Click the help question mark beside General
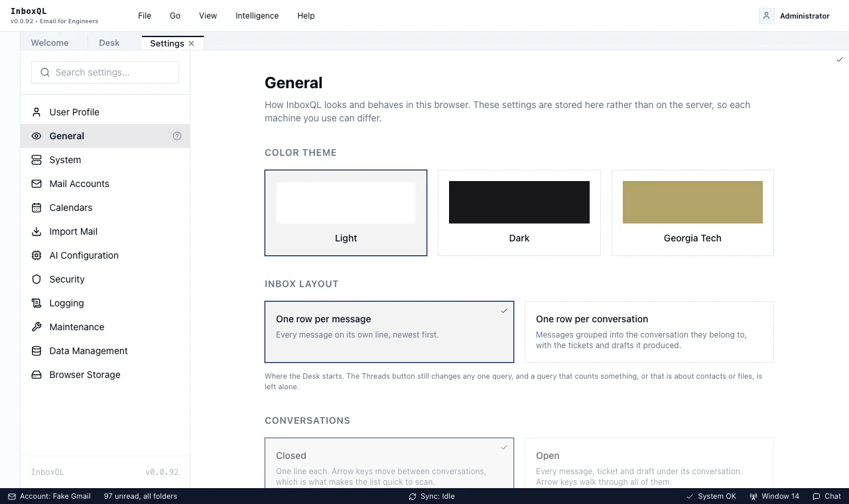 pos(177,136)
